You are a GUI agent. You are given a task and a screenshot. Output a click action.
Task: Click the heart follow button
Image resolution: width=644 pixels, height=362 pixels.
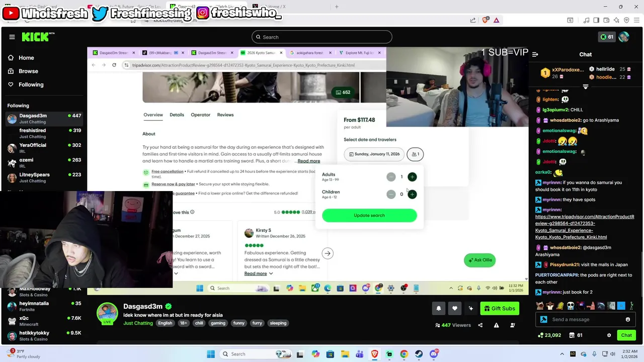coord(455,308)
